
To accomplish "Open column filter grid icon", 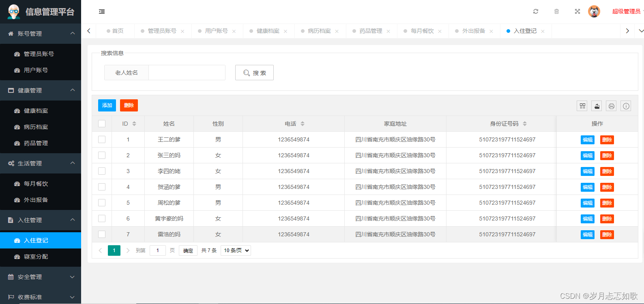I will click(582, 106).
